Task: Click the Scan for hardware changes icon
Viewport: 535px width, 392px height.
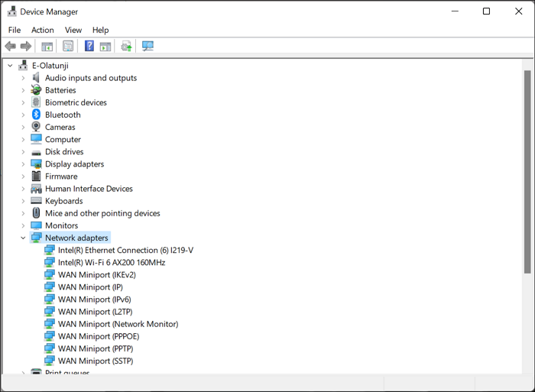Action: tap(148, 46)
